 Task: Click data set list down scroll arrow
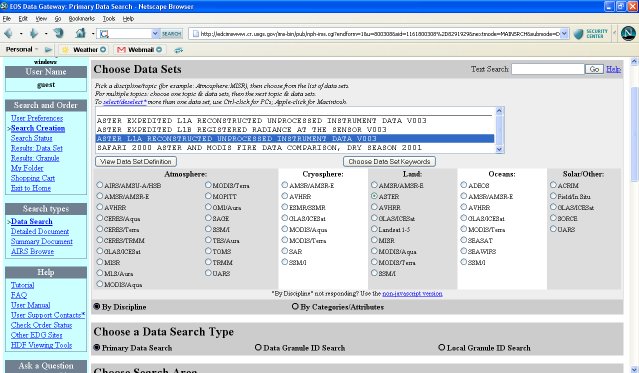(x=500, y=149)
